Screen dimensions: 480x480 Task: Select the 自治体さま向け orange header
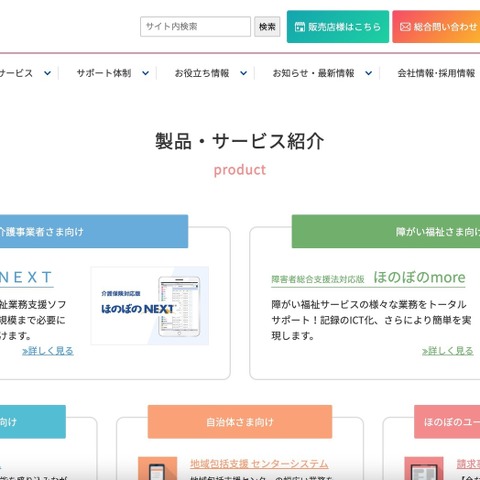point(240,422)
